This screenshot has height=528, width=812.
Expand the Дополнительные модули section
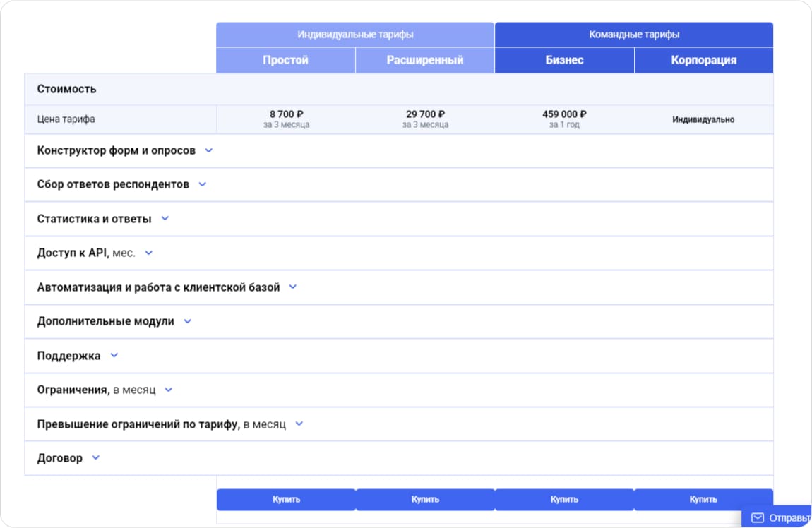[x=187, y=321]
